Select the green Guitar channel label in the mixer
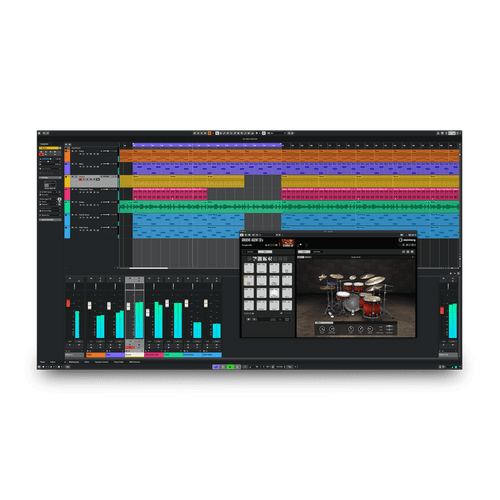500x500 pixels. pos(173,355)
